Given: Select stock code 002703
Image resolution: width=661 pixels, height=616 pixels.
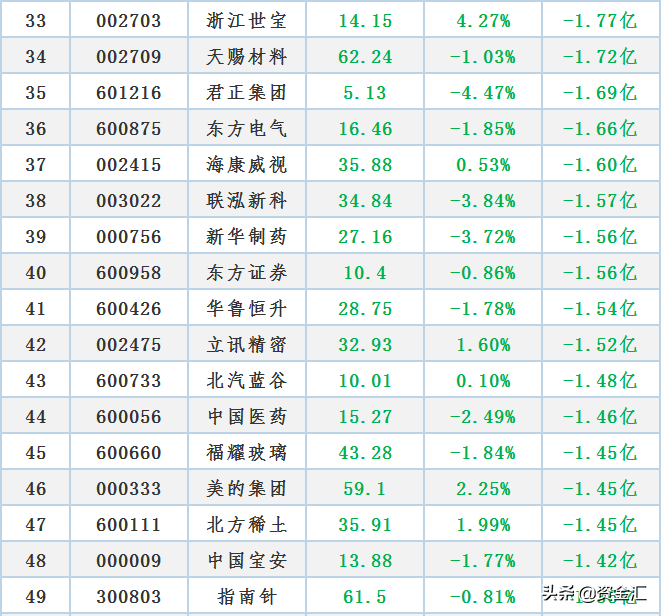Looking at the screenshot, I should (x=129, y=21).
